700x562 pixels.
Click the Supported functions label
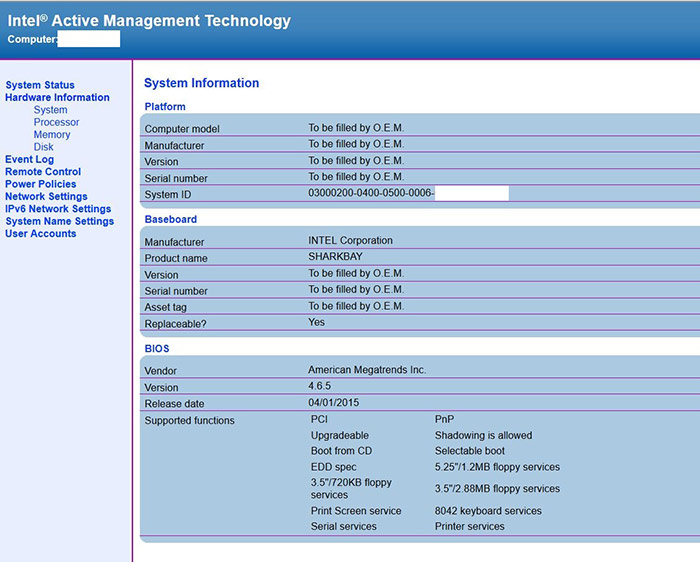tap(189, 420)
